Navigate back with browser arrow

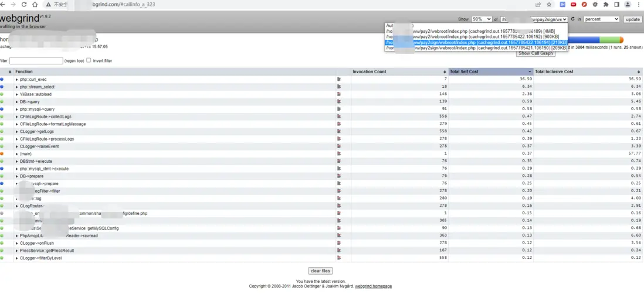(x=3, y=5)
